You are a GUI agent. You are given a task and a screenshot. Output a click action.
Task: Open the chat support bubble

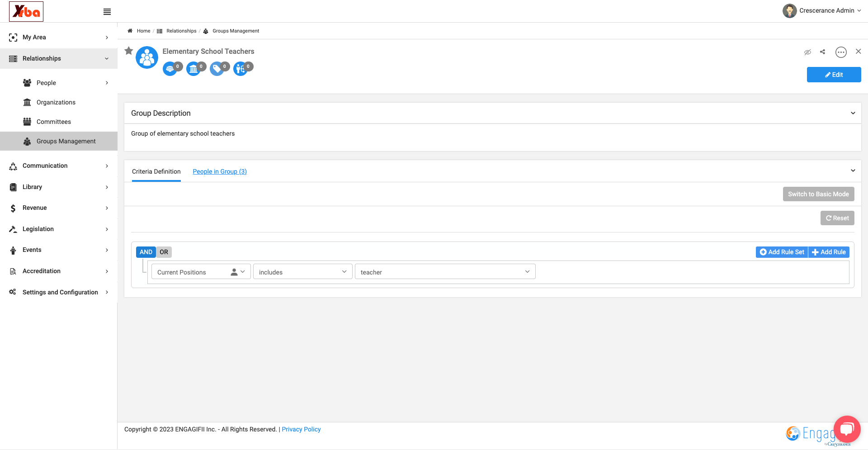(847, 429)
